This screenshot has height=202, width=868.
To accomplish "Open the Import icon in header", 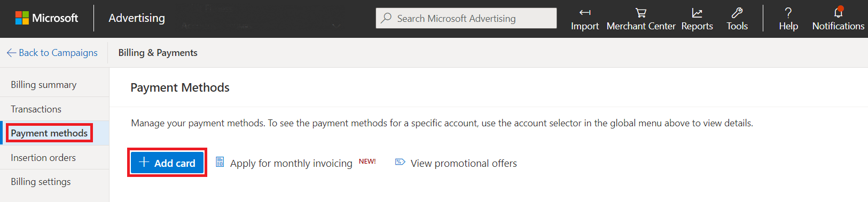I will tap(585, 12).
